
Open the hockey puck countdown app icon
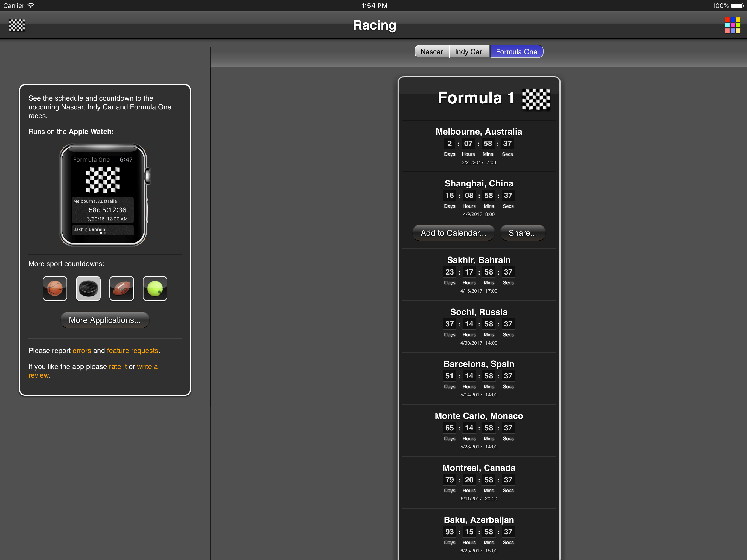88,288
